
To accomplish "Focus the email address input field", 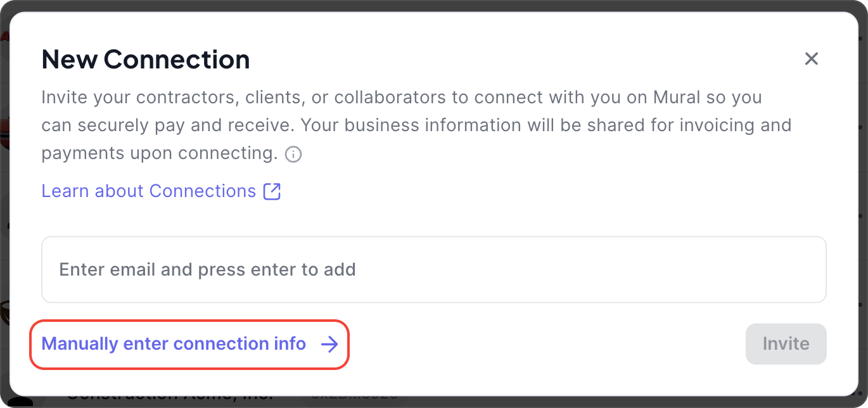I will point(433,270).
